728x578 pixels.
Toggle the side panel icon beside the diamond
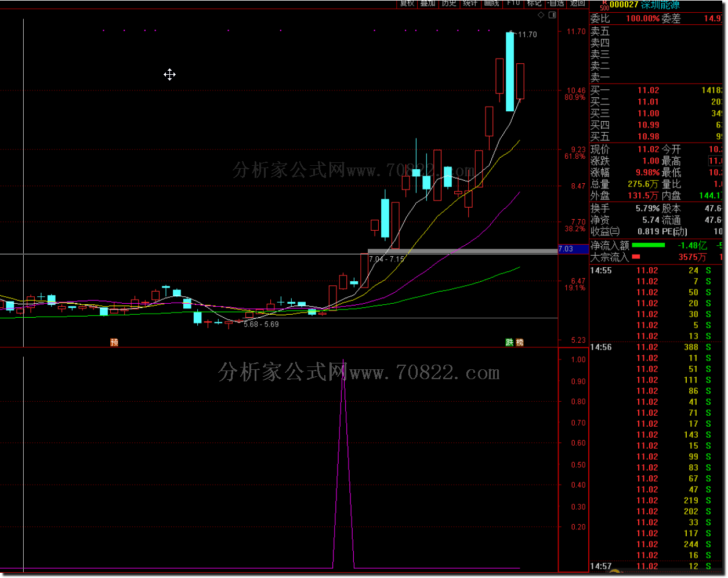(x=551, y=15)
